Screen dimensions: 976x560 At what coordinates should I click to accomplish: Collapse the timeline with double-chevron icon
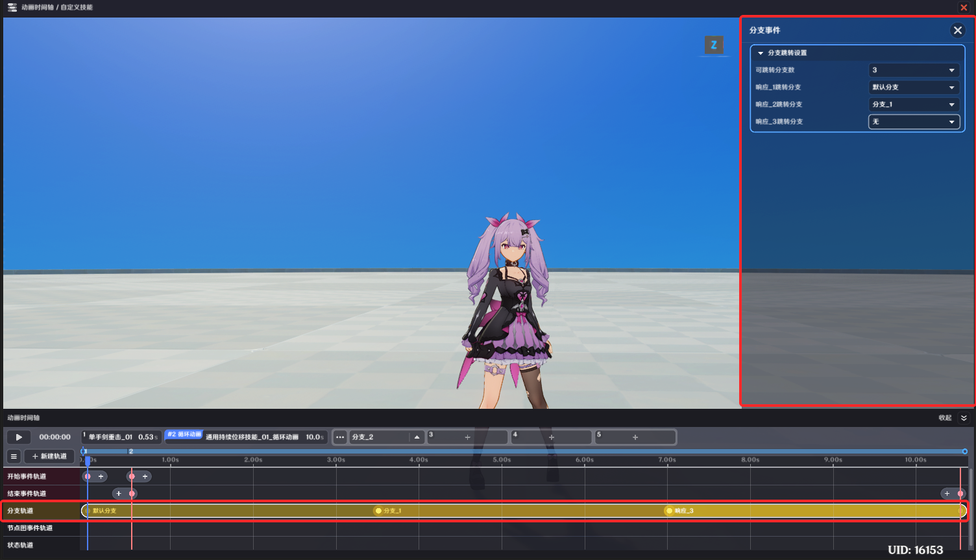pos(964,418)
